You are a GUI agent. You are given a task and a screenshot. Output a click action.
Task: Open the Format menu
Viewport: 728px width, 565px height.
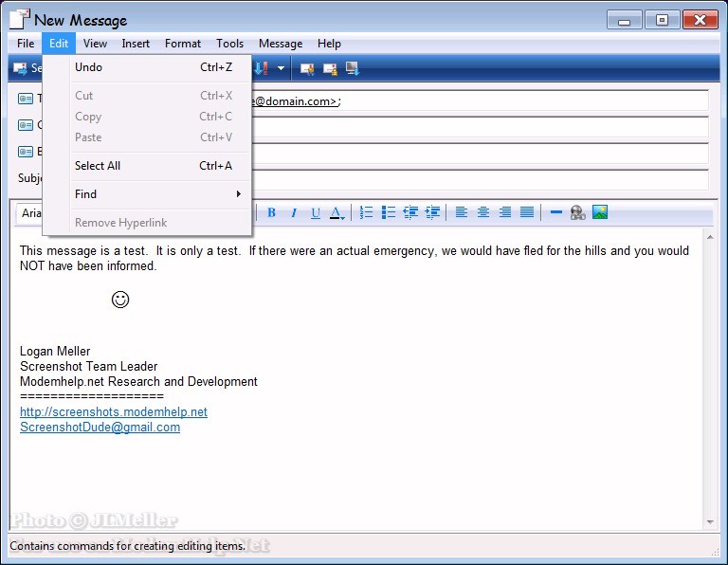pos(182,44)
